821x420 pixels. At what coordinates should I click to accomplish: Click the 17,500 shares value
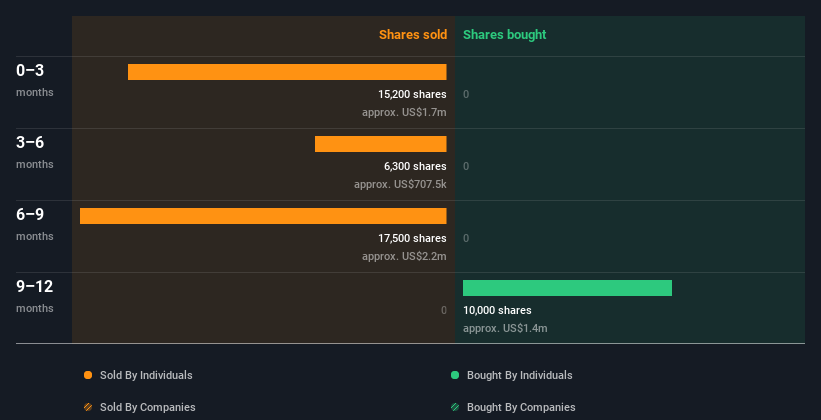412,238
